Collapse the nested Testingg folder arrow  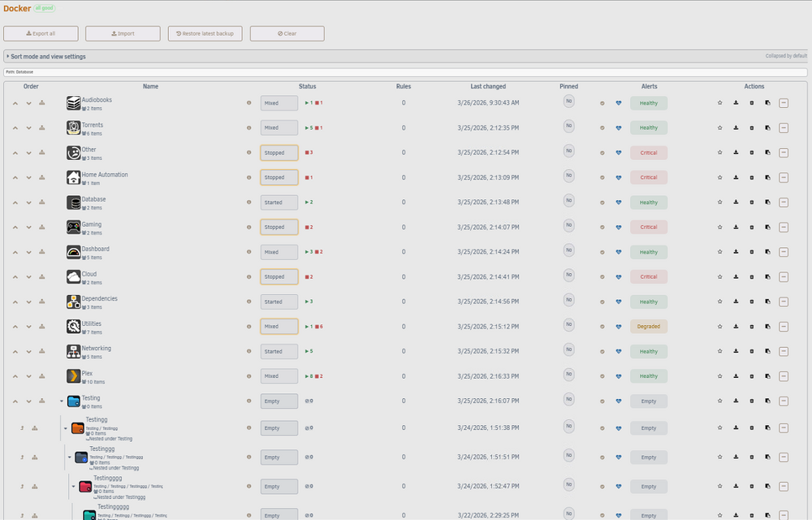point(65,428)
